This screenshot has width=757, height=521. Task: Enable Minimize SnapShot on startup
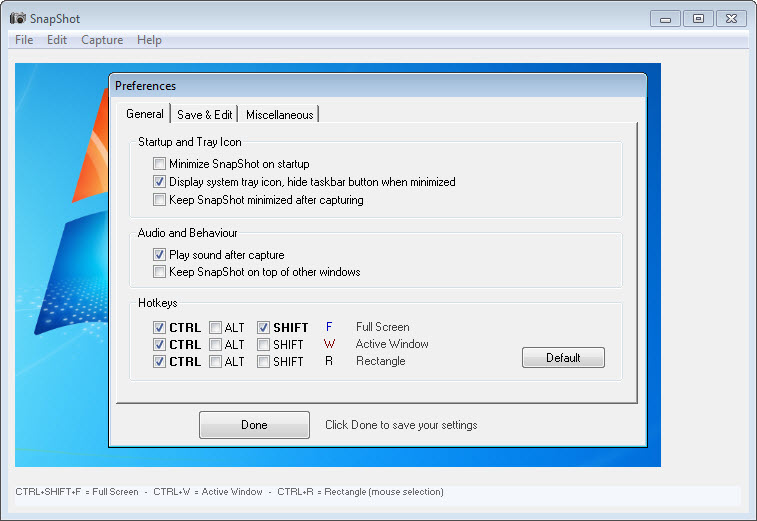(159, 164)
